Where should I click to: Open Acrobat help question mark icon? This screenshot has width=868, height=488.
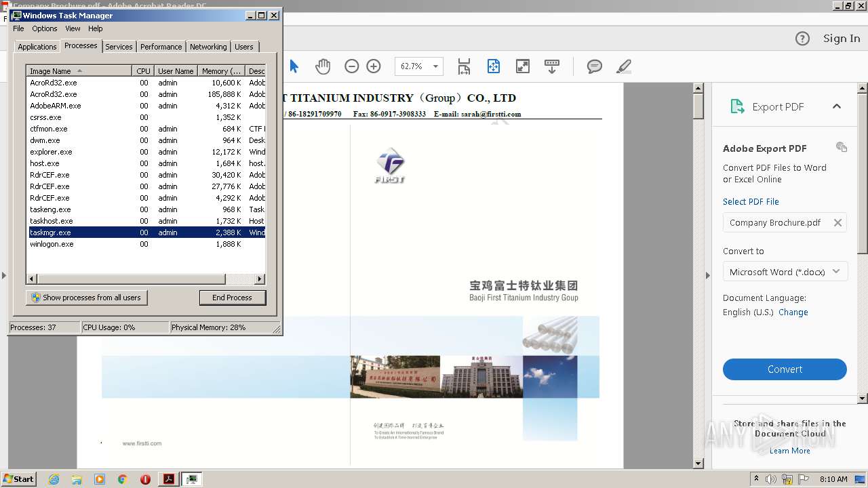tap(802, 39)
